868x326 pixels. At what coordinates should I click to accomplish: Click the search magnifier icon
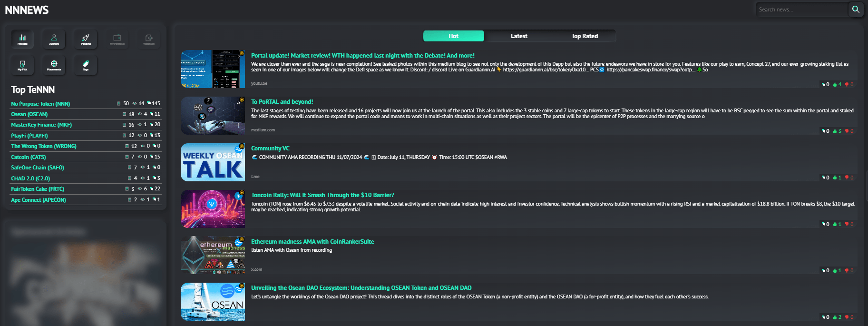coord(856,10)
